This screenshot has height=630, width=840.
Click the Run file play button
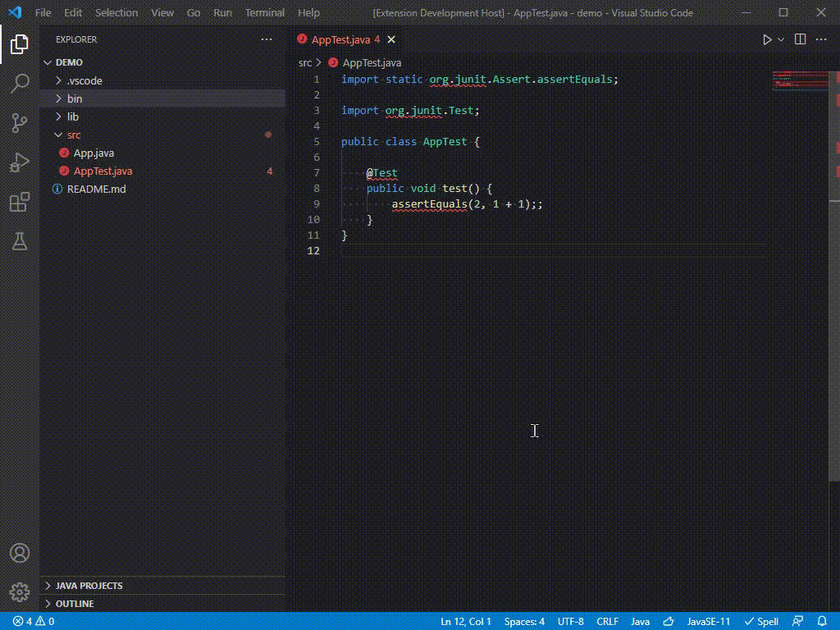click(768, 39)
